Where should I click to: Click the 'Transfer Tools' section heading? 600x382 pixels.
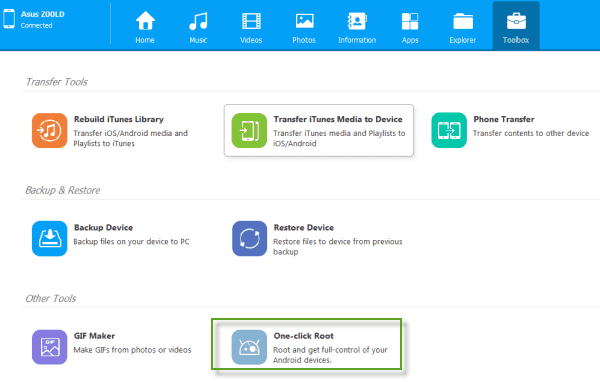pos(57,82)
